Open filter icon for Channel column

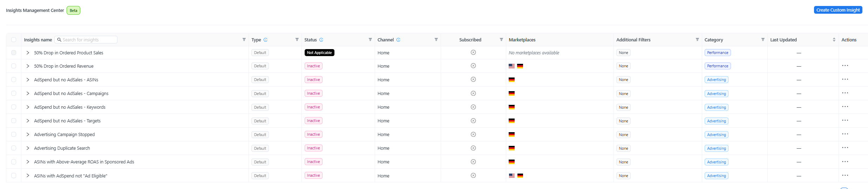click(x=436, y=40)
